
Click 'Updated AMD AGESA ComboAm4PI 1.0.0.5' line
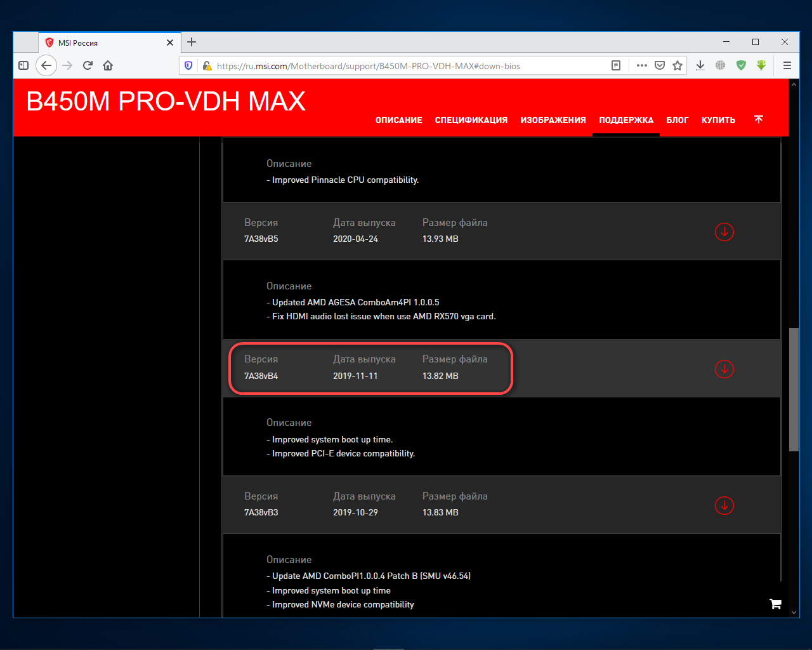(x=353, y=302)
